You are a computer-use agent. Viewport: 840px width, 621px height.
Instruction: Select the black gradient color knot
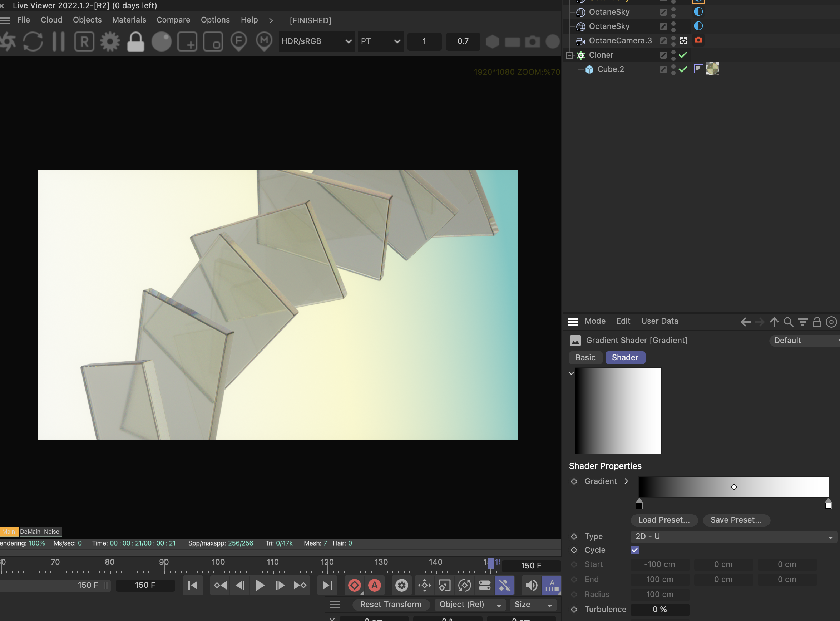coord(639,505)
